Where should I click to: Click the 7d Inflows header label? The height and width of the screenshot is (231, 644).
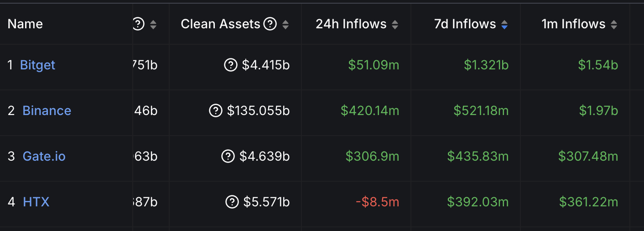465,24
